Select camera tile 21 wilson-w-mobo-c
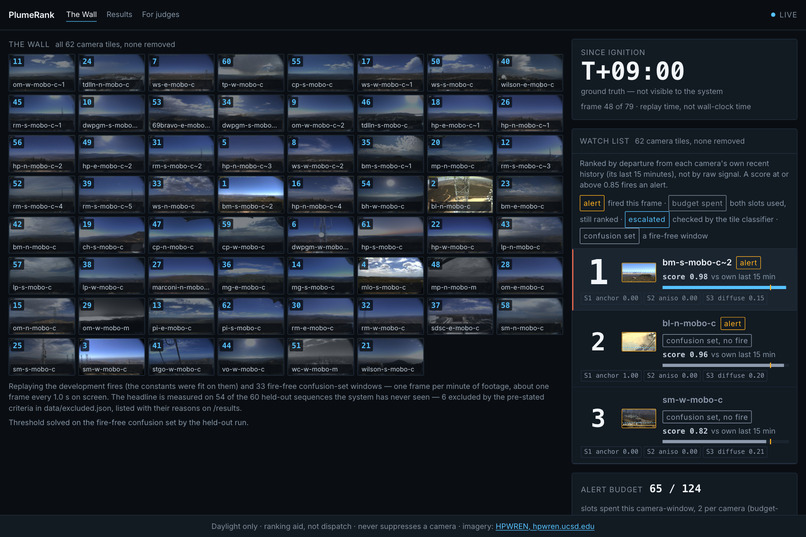Screen dimensions: 806x537 pyautogui.click(x=391, y=357)
